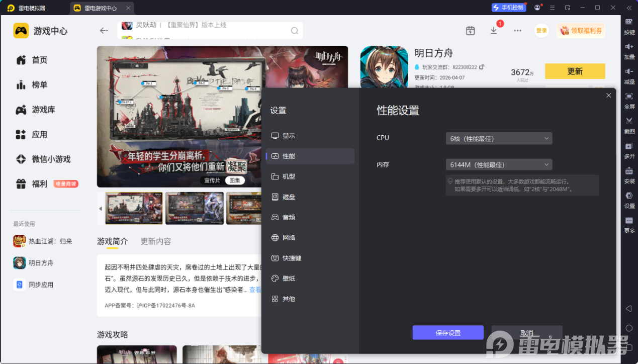This screenshot has height=364, width=638.
Task: Open the downloads icon with badge
Action: click(494, 30)
